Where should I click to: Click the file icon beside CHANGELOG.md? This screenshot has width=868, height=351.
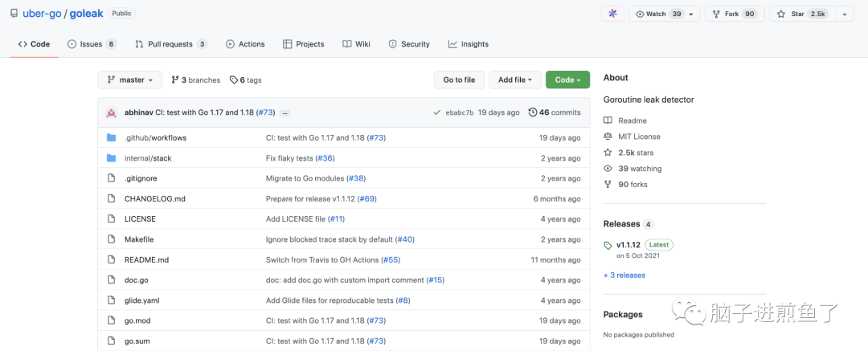[111, 198]
